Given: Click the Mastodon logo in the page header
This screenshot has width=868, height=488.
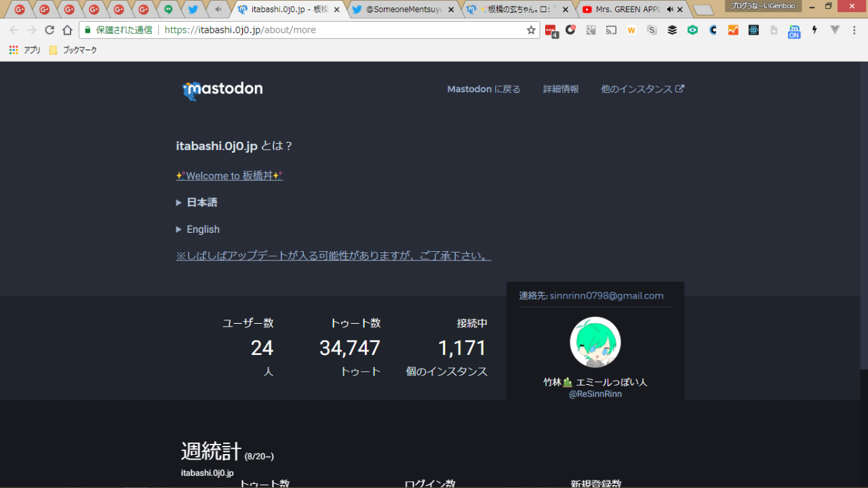Looking at the screenshot, I should pos(222,89).
